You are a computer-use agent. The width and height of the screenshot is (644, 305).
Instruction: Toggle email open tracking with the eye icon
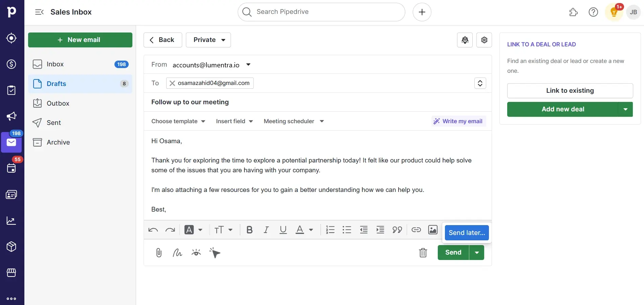(196, 253)
